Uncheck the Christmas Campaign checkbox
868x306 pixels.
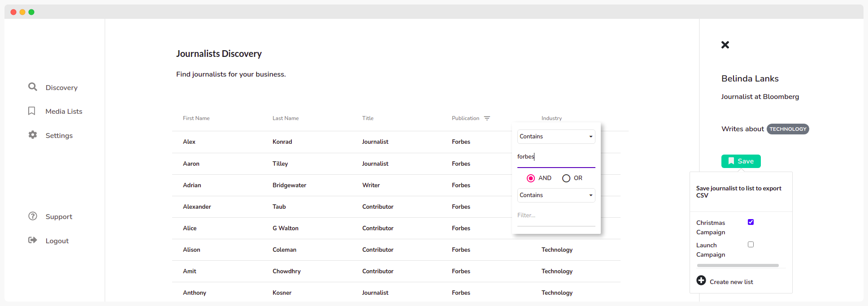[x=751, y=222]
